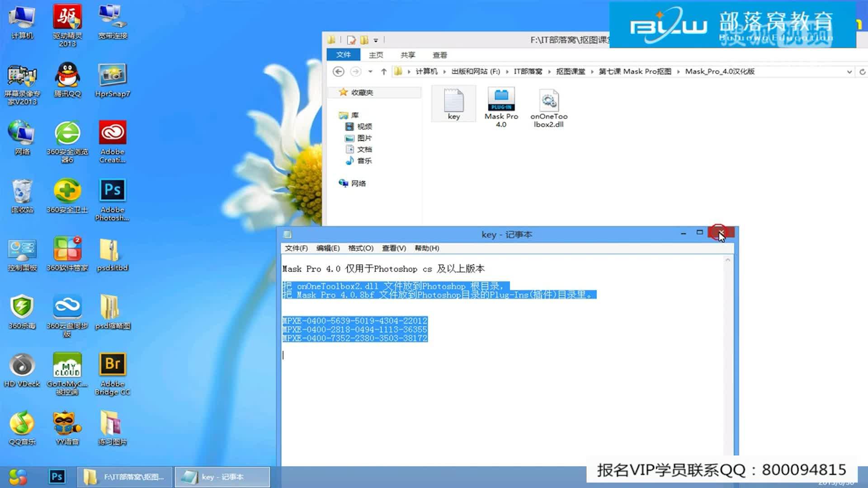
Task: Open QQ音乐 from the desktop
Action: [22, 422]
